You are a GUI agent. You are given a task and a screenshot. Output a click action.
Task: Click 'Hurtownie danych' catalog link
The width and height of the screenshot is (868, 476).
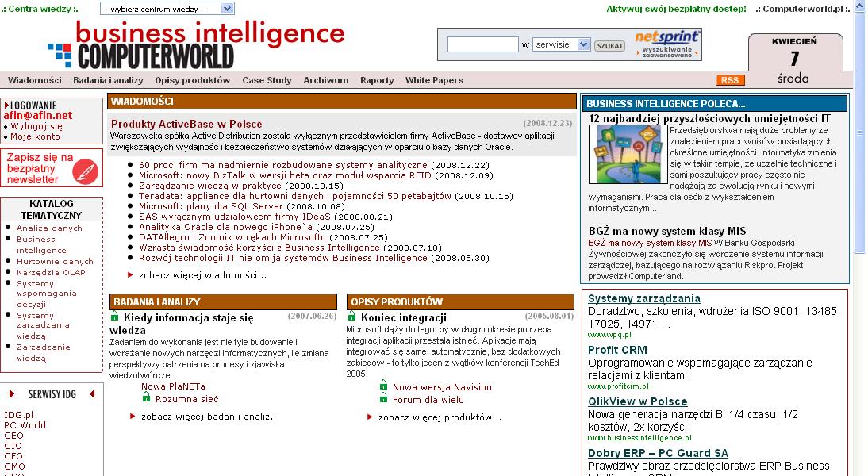(x=55, y=261)
